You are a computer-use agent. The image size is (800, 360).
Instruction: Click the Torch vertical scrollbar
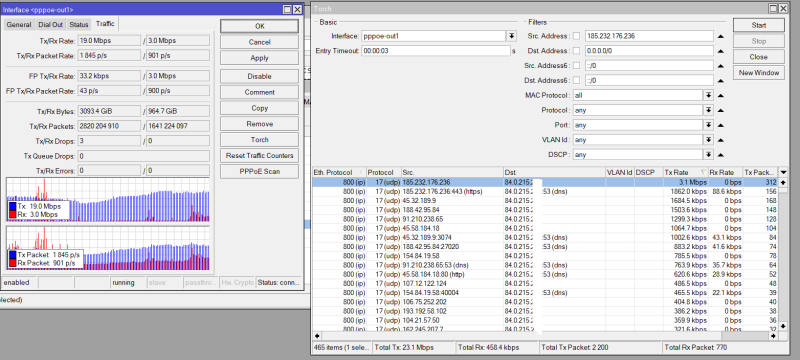coord(784,254)
